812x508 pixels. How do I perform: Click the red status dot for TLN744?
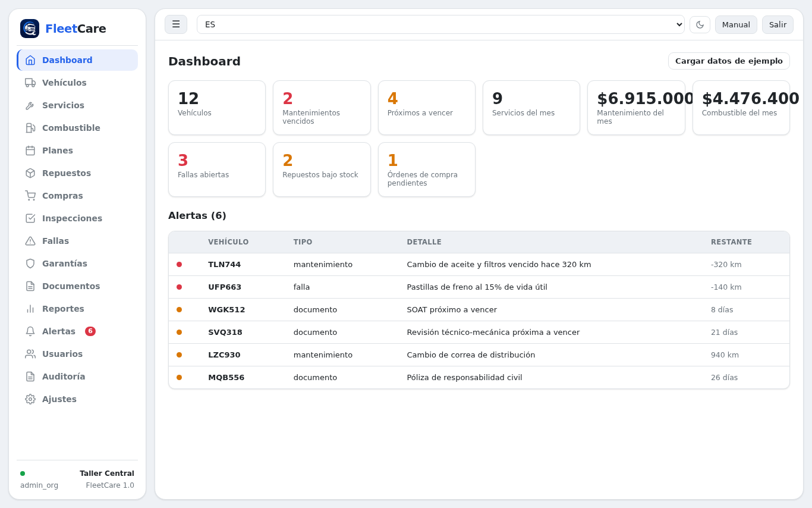[x=179, y=265]
